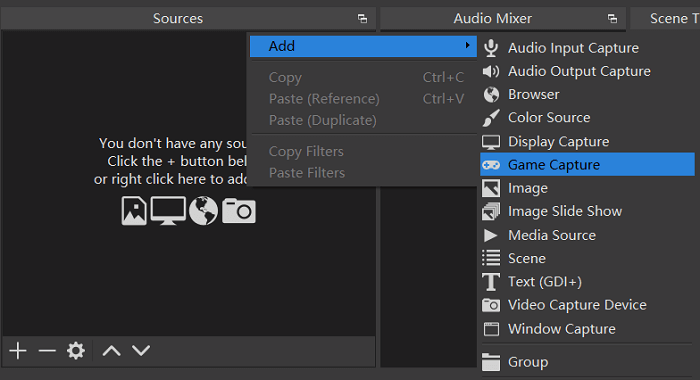This screenshot has width=700, height=380.
Task: Click the microphone icon for Audio Input Capture
Action: click(x=491, y=48)
